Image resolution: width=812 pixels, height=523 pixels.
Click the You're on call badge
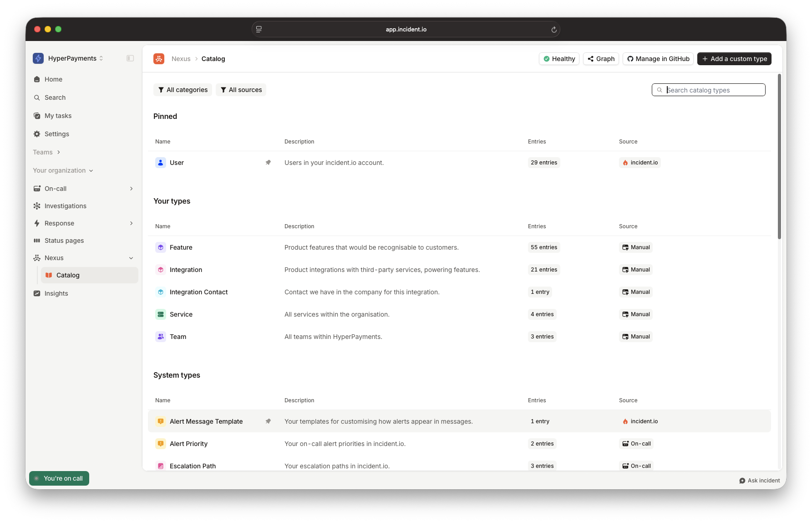coord(59,478)
